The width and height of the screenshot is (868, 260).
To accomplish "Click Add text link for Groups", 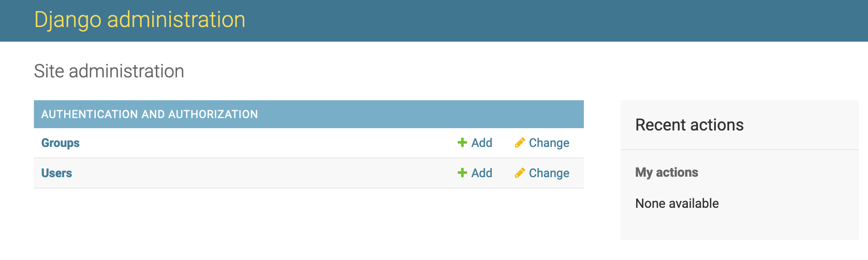I will click(x=482, y=143).
